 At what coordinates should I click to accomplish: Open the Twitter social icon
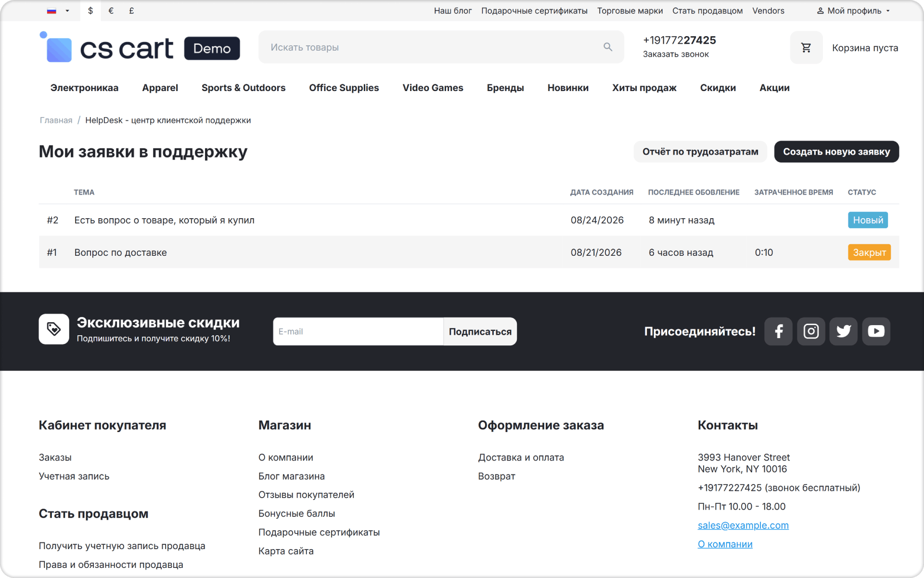[844, 331]
